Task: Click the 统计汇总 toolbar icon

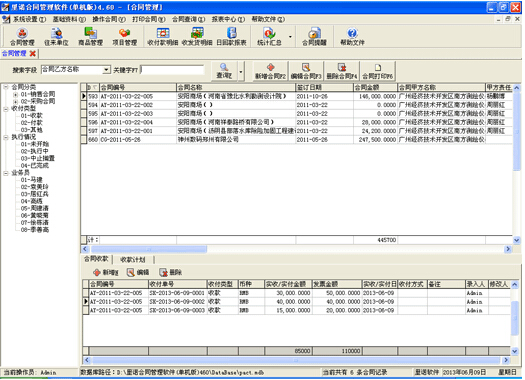Action: coord(269,36)
